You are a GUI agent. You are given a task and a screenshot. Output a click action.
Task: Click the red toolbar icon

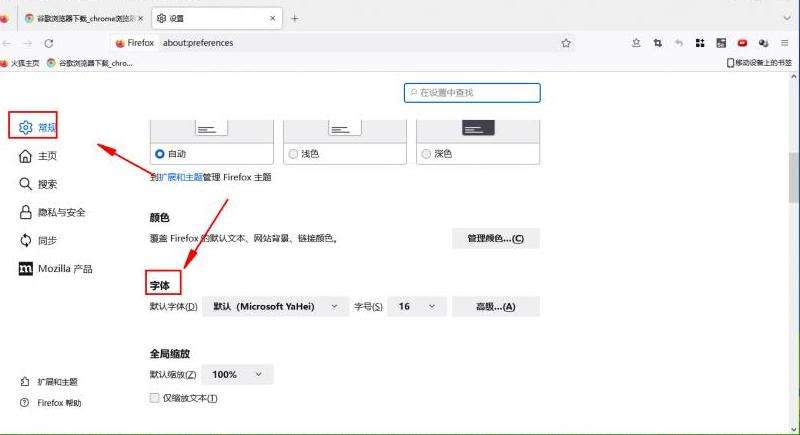coord(742,43)
